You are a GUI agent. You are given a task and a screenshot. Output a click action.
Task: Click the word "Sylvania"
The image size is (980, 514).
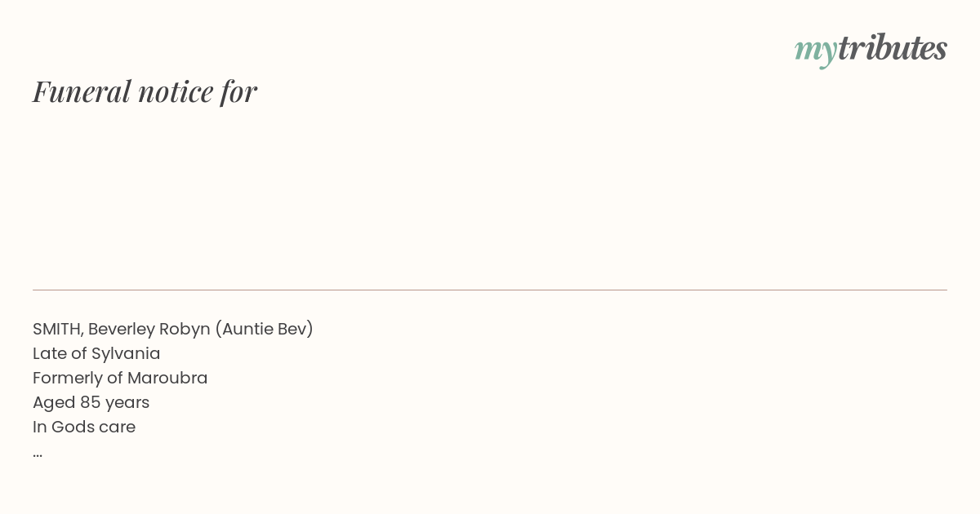click(x=126, y=354)
